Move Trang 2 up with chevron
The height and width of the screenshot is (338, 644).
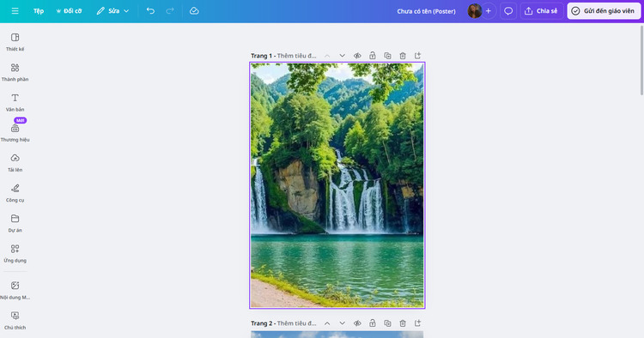[327, 323]
